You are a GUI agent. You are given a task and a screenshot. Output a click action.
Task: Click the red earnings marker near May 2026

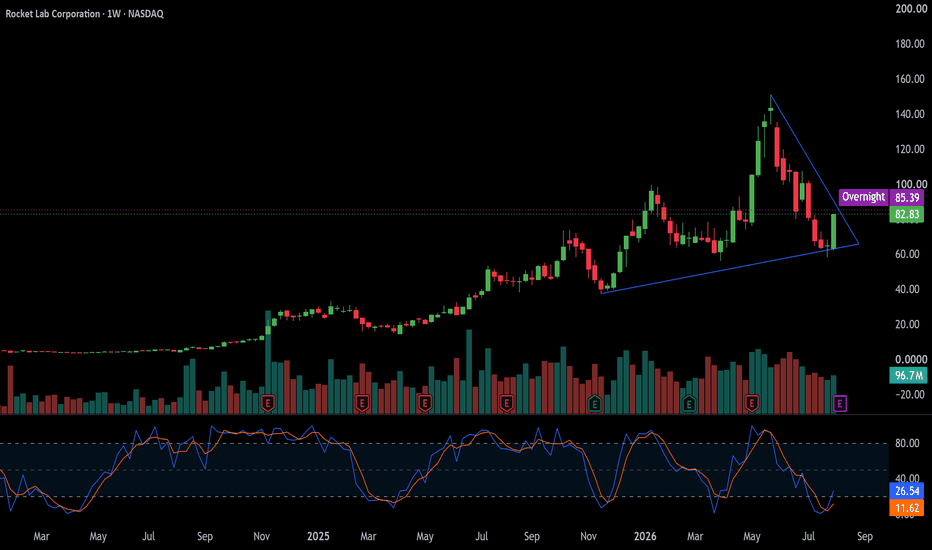[x=751, y=404]
